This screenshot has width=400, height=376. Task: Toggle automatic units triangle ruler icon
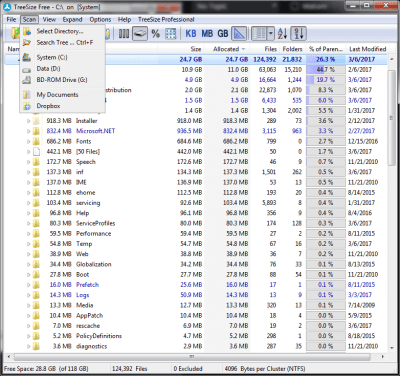click(x=239, y=34)
